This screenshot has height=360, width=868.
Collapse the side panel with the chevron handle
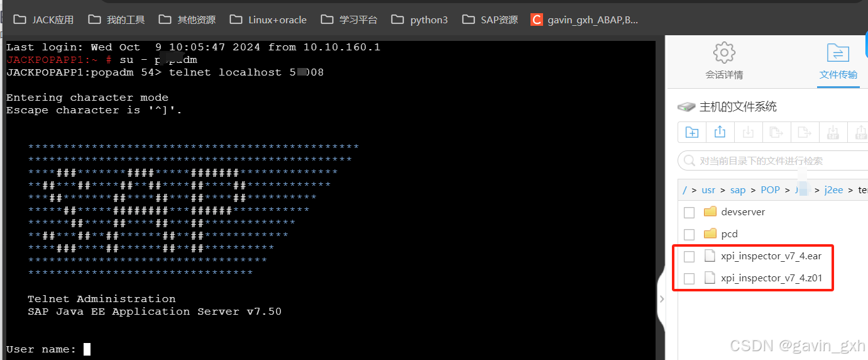[x=661, y=298]
